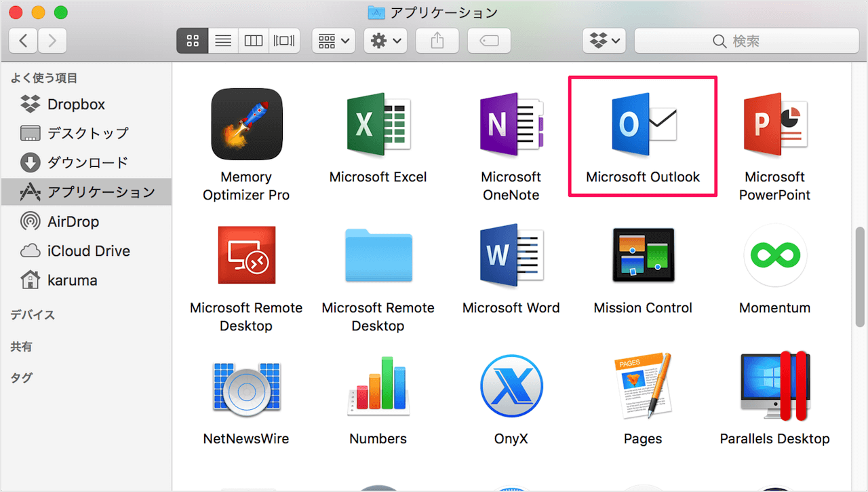
Task: Open the Mission Control app
Action: coord(642,255)
